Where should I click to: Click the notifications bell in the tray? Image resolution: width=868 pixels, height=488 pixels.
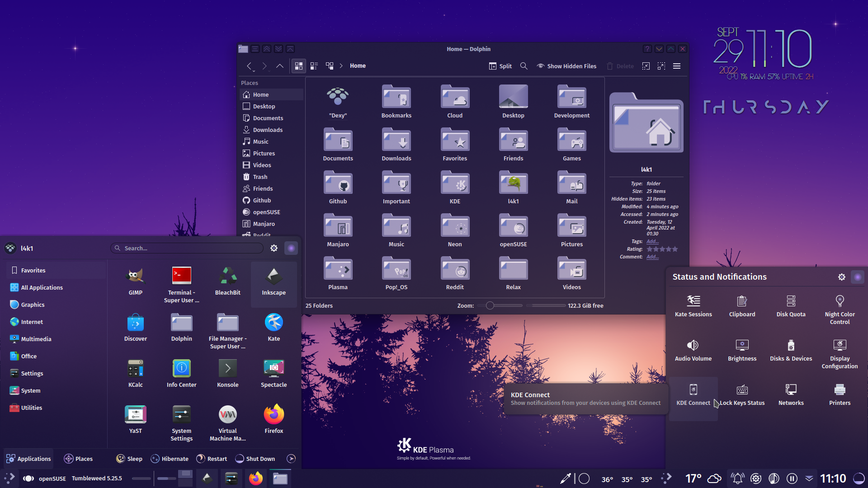pos(737,478)
